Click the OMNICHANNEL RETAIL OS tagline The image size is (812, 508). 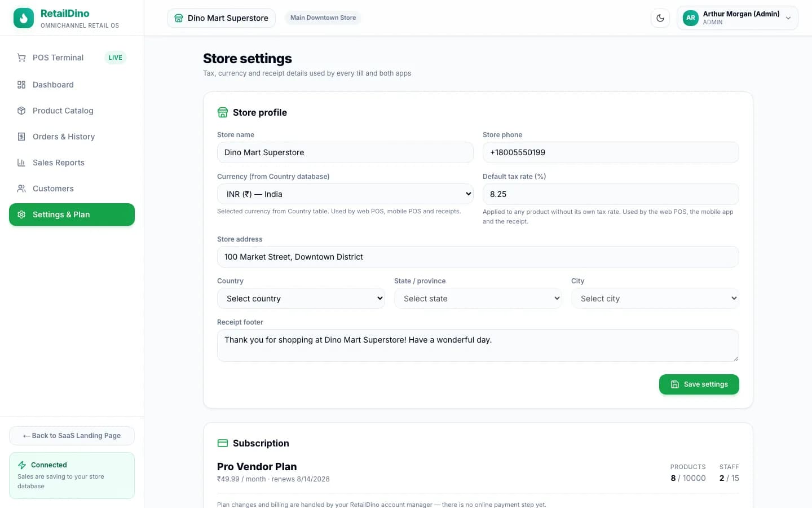[80, 25]
